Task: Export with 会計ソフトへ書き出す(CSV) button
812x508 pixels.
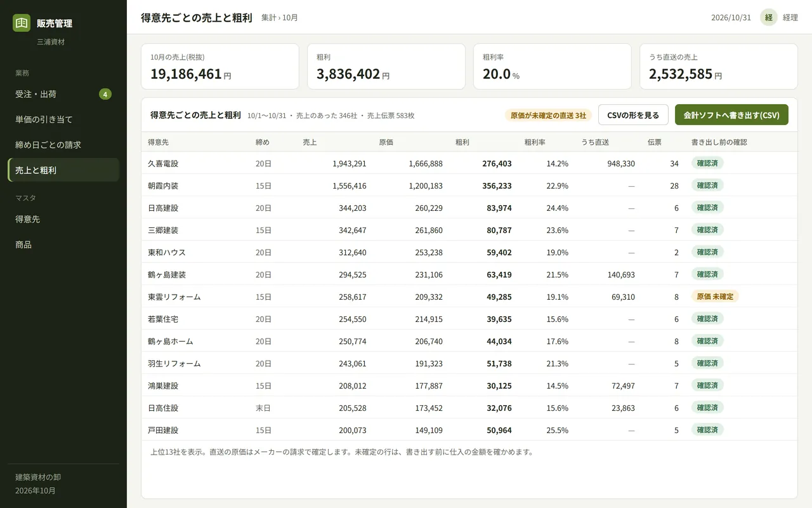Action: coord(731,115)
